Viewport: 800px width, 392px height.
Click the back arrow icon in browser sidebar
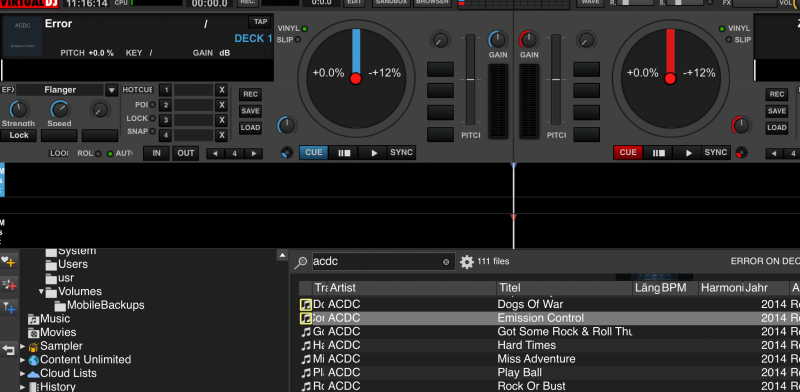pyautogui.click(x=9, y=350)
